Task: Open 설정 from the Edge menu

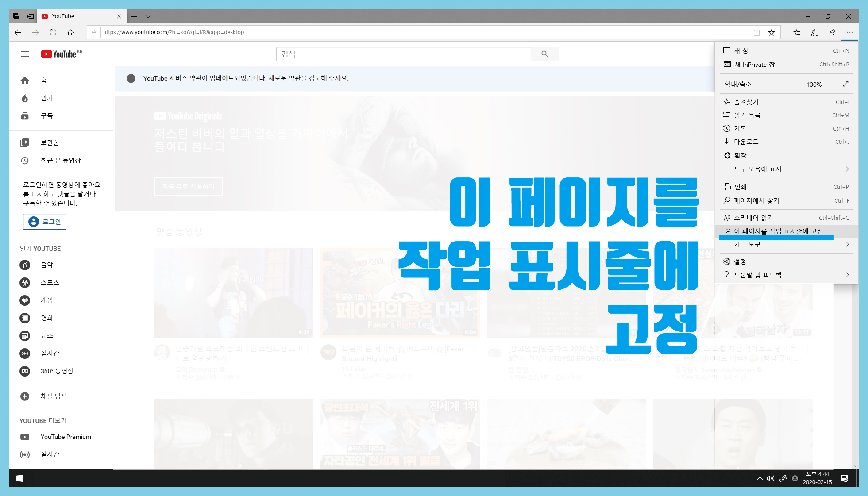Action: (740, 261)
